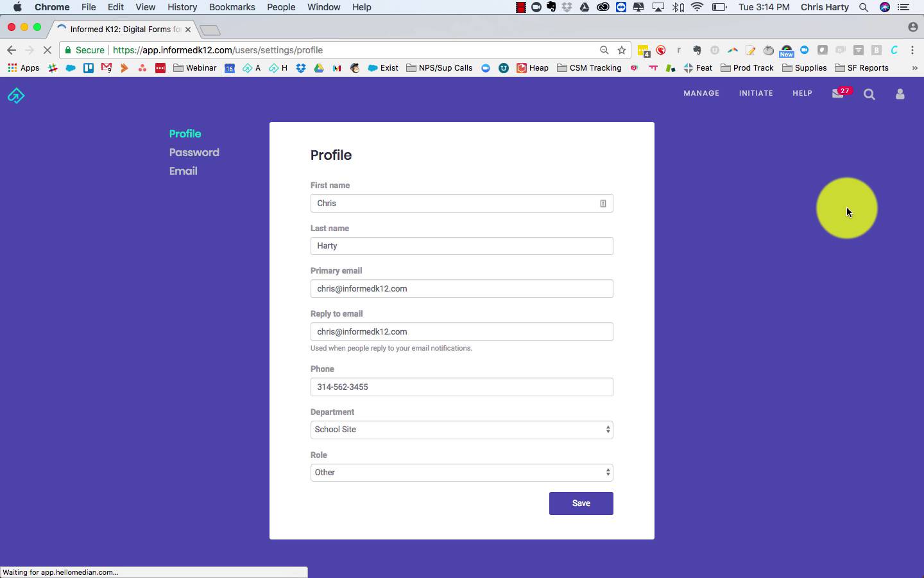924x578 pixels.
Task: Click the browser back arrow
Action: click(12, 50)
